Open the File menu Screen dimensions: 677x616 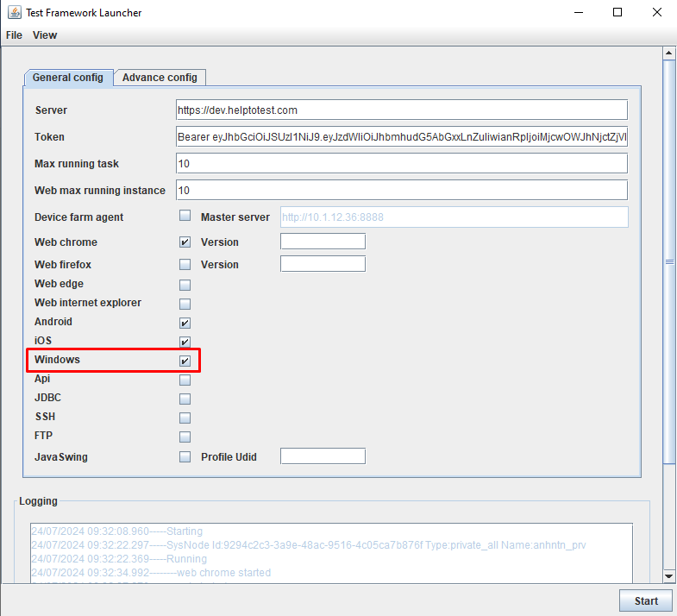[14, 35]
